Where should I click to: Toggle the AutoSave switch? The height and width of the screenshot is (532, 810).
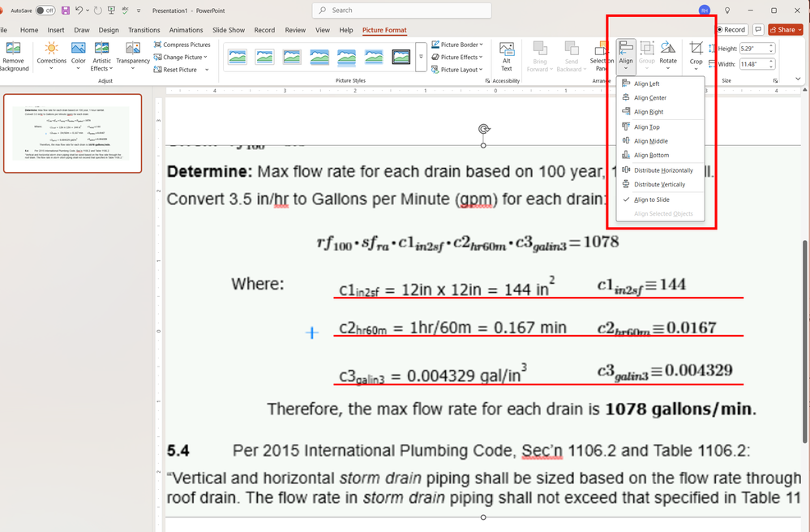[45, 11]
